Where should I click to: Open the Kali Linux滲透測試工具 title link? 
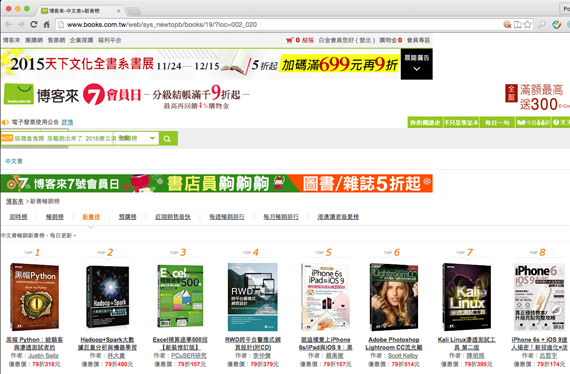[x=466, y=343]
